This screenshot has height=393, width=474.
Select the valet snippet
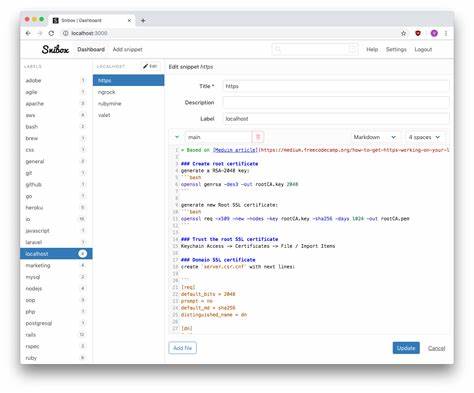(x=128, y=115)
